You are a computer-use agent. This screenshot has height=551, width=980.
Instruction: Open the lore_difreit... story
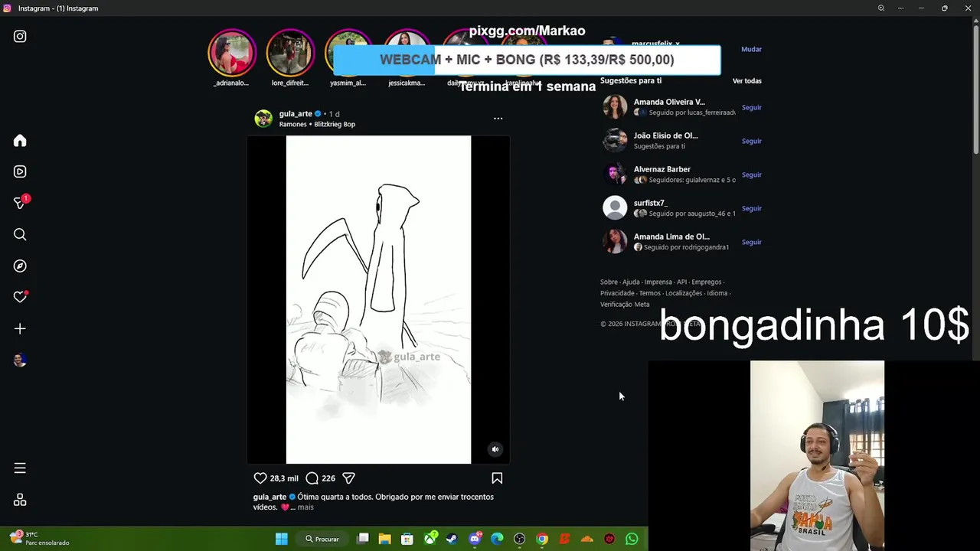point(290,58)
